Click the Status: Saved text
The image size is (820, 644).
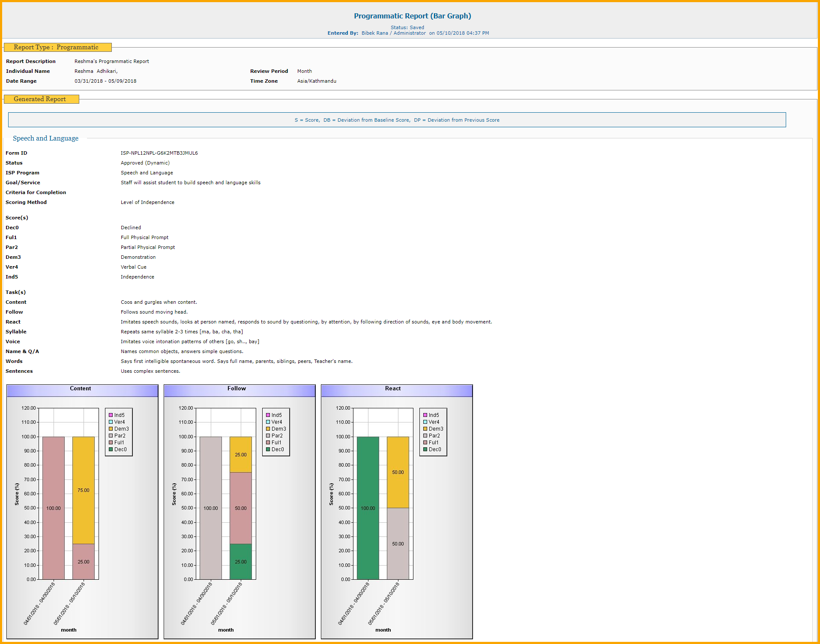click(407, 27)
